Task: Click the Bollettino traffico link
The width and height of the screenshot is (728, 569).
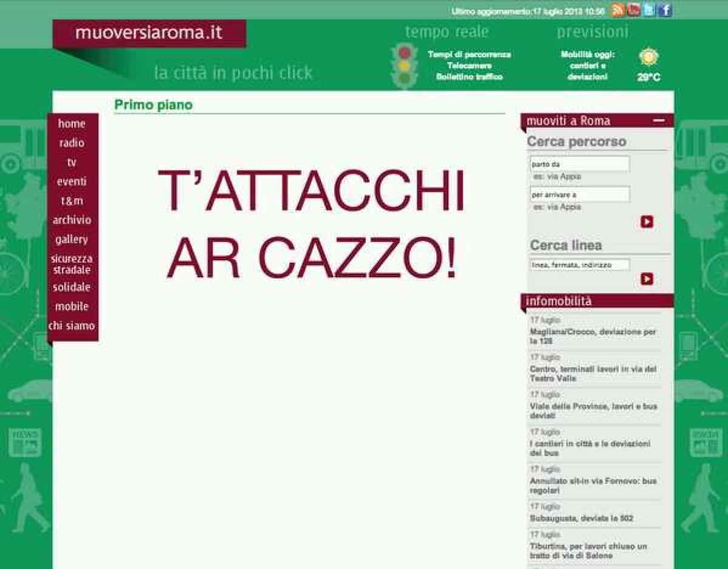Action: pyautogui.click(x=470, y=76)
